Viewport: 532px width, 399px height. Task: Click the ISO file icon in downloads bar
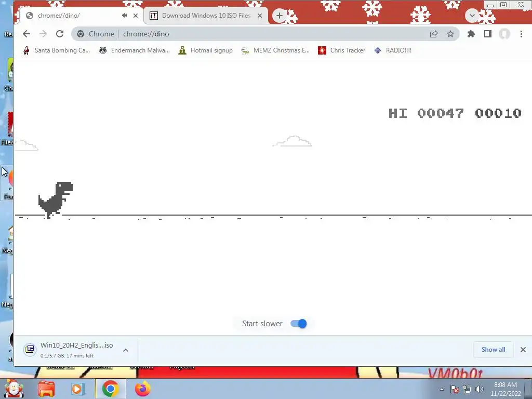coord(30,350)
